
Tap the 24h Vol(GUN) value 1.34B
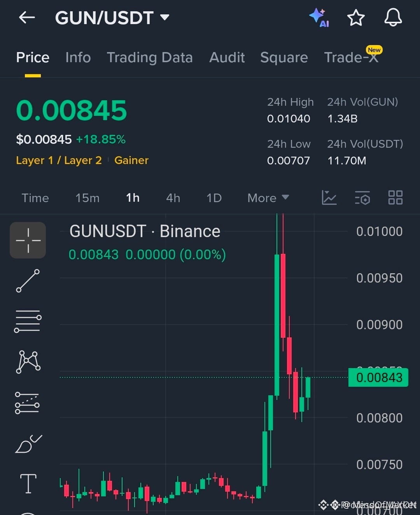343,119
